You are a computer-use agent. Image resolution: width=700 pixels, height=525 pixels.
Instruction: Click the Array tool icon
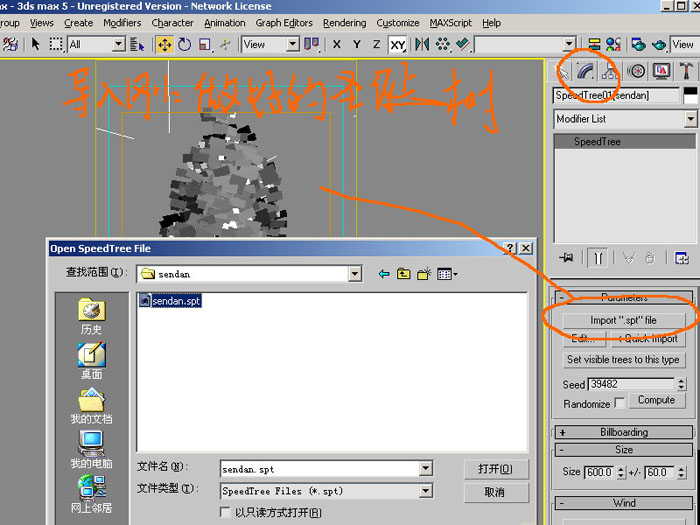pyautogui.click(x=442, y=44)
